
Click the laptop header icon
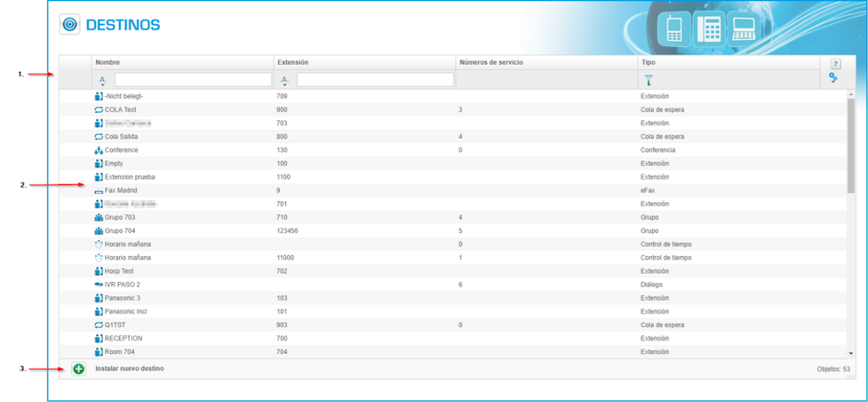(x=744, y=28)
